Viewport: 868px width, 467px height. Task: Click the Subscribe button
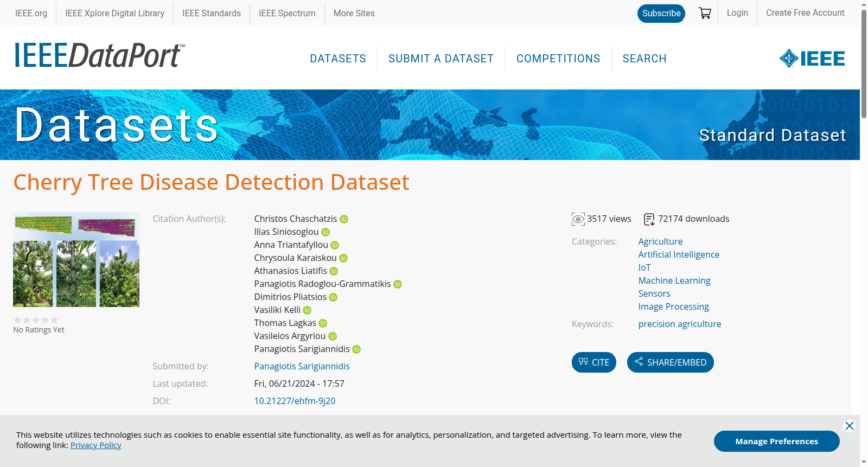pos(661,14)
